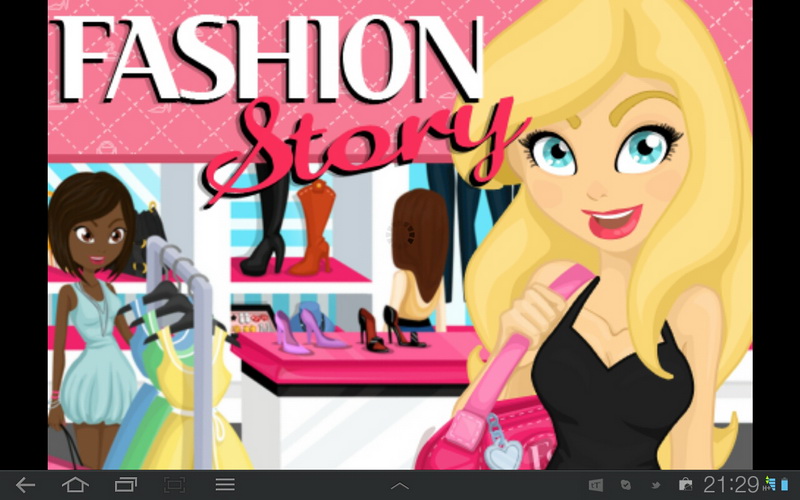Tap the 21:29 clock in status bar
The image size is (800, 500).
[x=731, y=485]
